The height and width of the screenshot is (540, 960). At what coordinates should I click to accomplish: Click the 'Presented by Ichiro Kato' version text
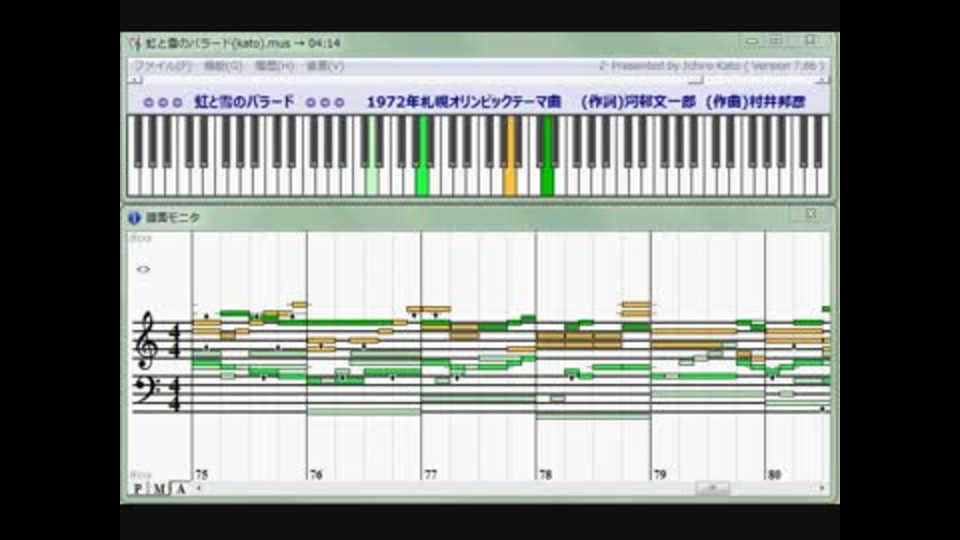coord(711,66)
